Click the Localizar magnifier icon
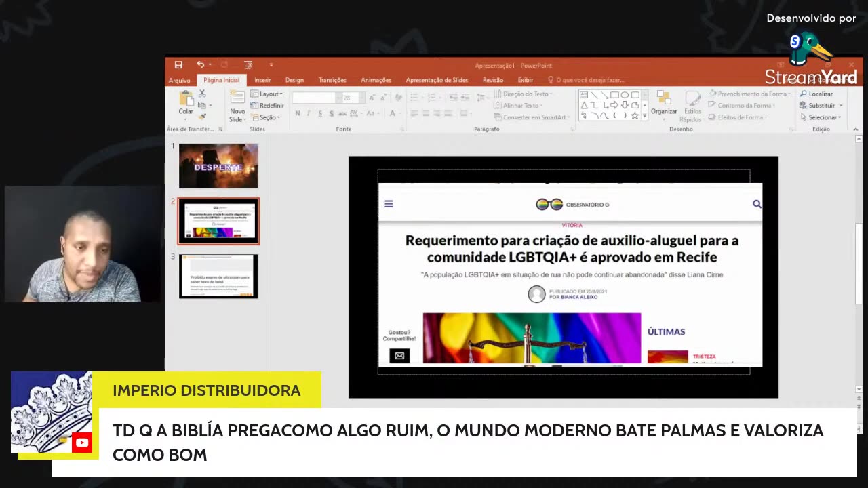The height and width of the screenshot is (488, 868). [x=804, y=94]
